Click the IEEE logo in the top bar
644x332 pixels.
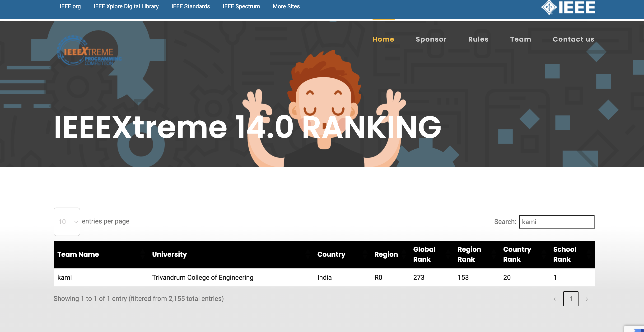tap(568, 7)
